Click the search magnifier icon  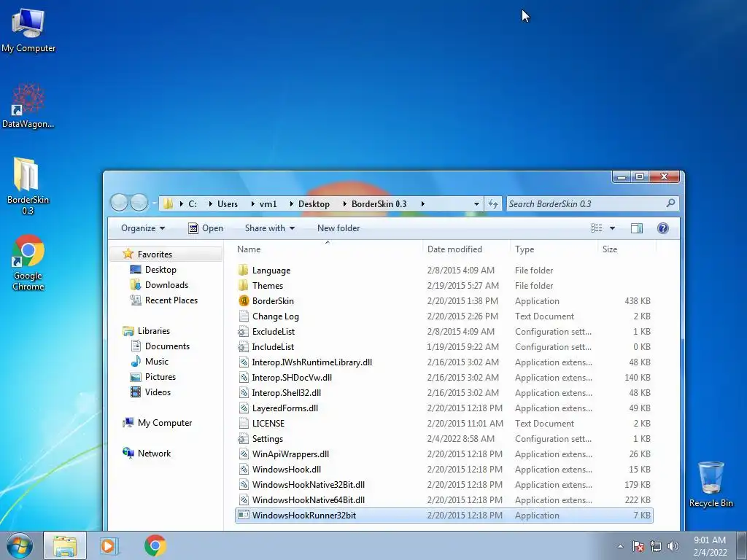tap(671, 203)
